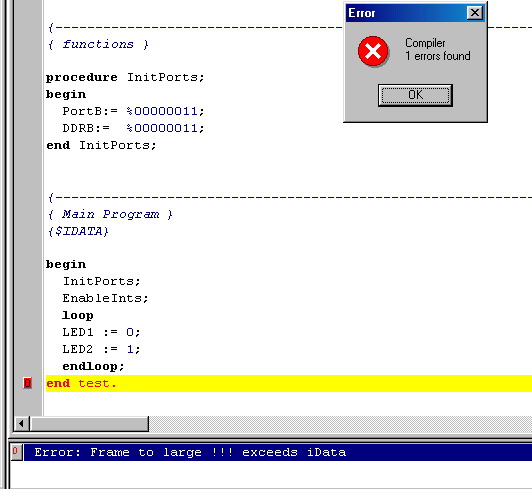532x490 pixels.
Task: Click the '{$IDATA}' directive
Action: click(x=78, y=231)
